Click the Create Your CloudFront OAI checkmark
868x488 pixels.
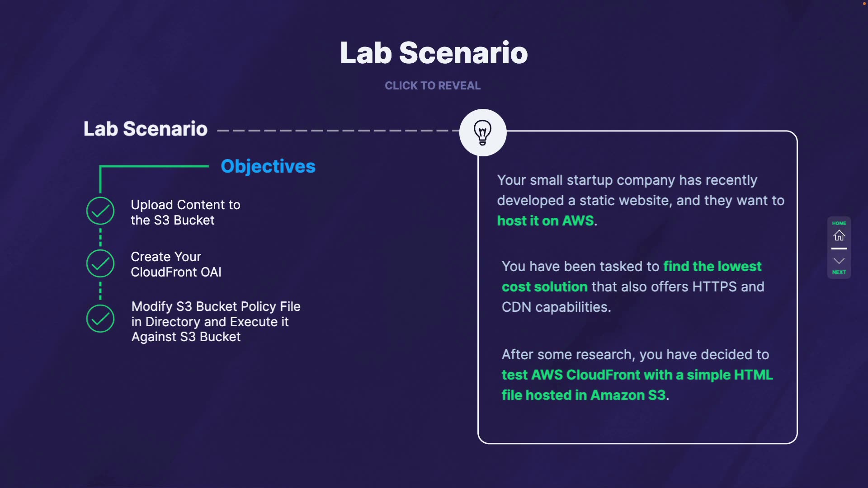click(x=100, y=263)
